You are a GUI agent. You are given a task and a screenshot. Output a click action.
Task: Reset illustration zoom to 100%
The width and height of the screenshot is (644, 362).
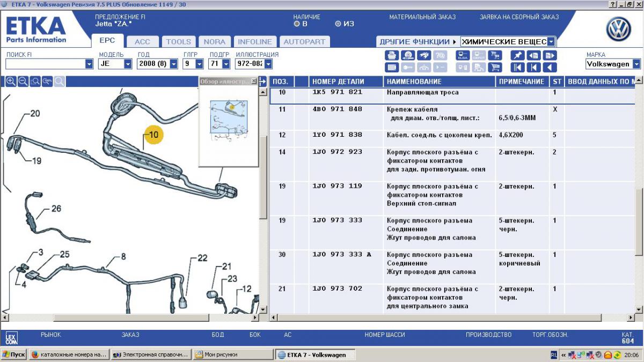pyautogui.click(x=47, y=81)
